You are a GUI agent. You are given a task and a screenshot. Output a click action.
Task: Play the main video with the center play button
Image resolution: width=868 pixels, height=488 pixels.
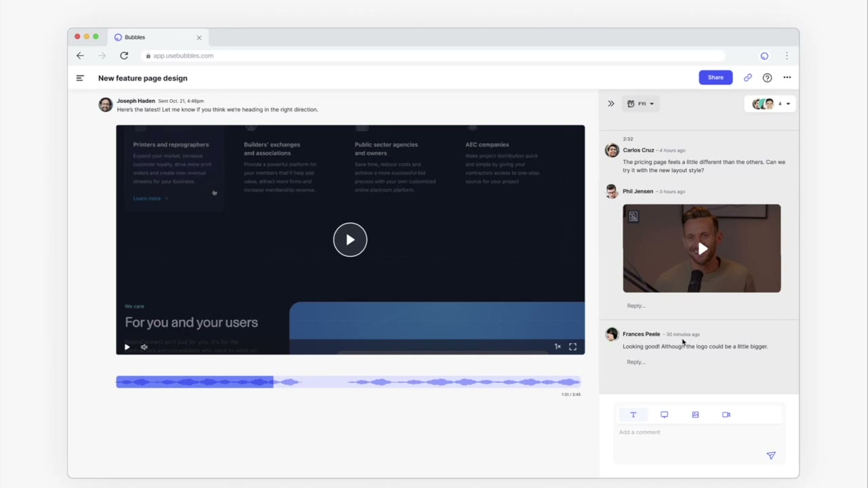(x=350, y=239)
